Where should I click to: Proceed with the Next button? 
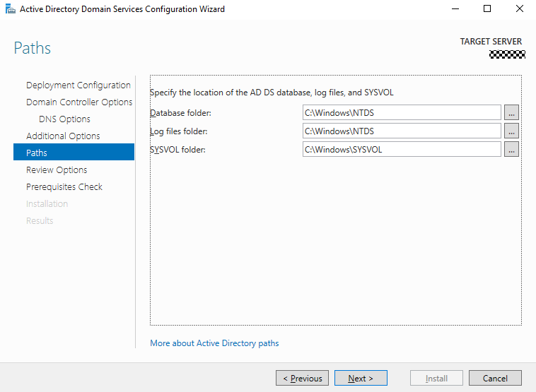361,378
